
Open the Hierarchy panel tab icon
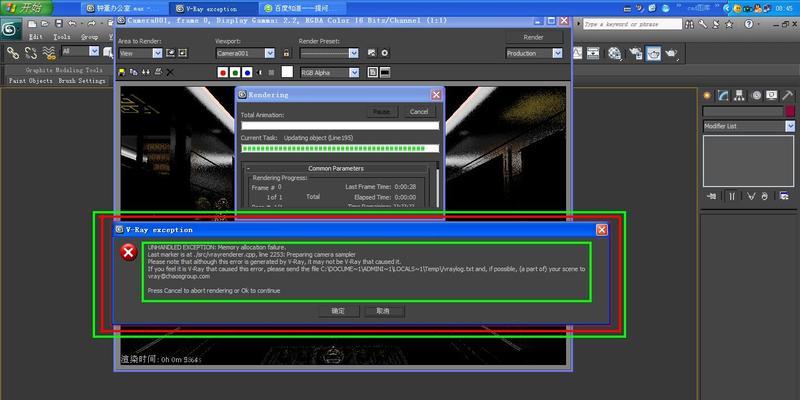coord(739,95)
